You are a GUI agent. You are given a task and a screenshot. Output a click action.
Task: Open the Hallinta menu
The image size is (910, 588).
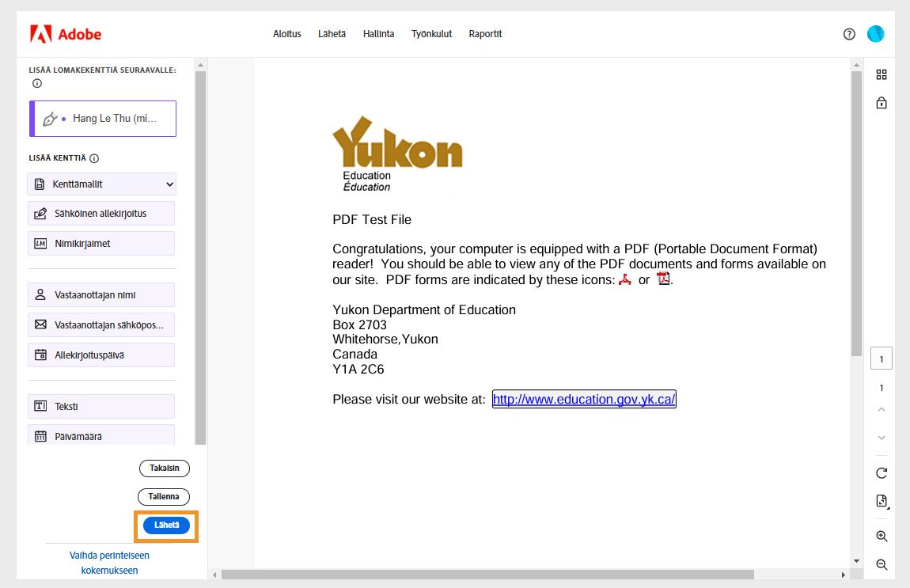[378, 34]
